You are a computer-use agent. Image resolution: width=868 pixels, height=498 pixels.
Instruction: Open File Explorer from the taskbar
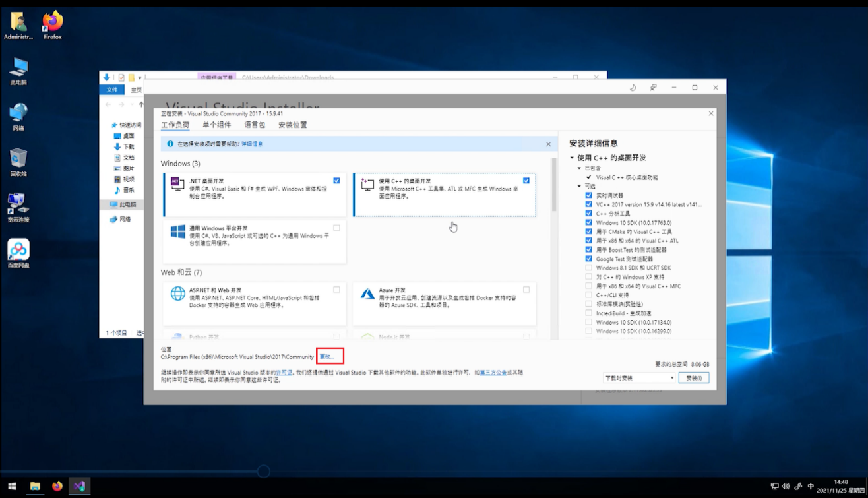[x=35, y=487]
